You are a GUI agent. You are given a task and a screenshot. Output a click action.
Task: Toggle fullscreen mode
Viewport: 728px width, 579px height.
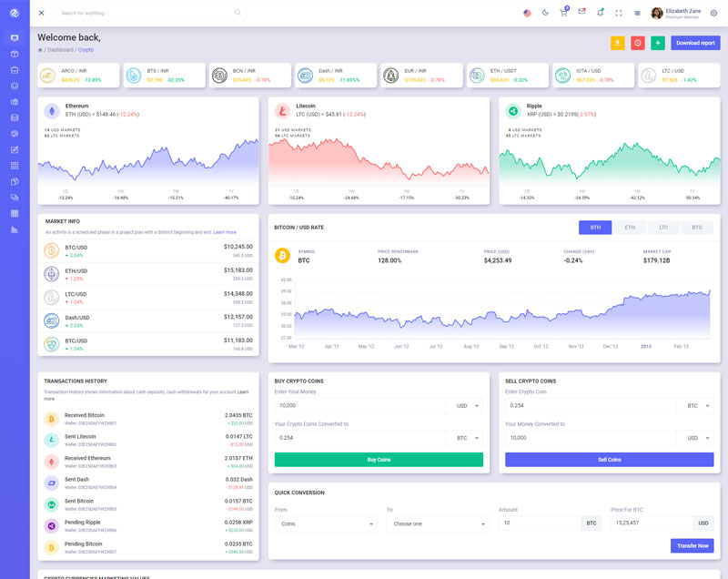point(619,13)
